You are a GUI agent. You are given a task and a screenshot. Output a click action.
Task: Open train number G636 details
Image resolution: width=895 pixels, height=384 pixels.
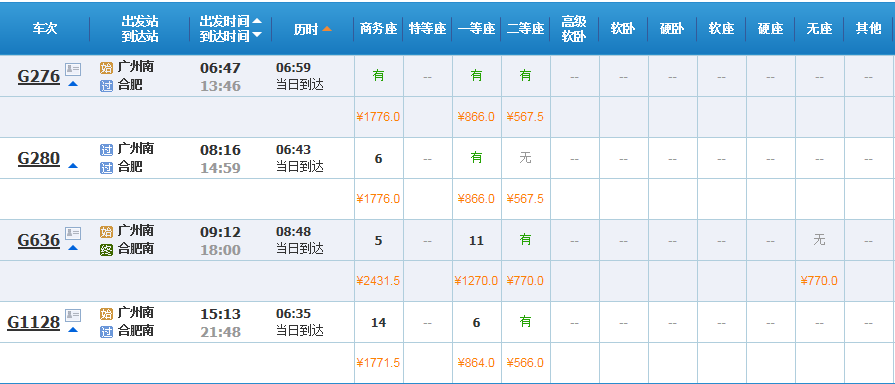pos(39,240)
